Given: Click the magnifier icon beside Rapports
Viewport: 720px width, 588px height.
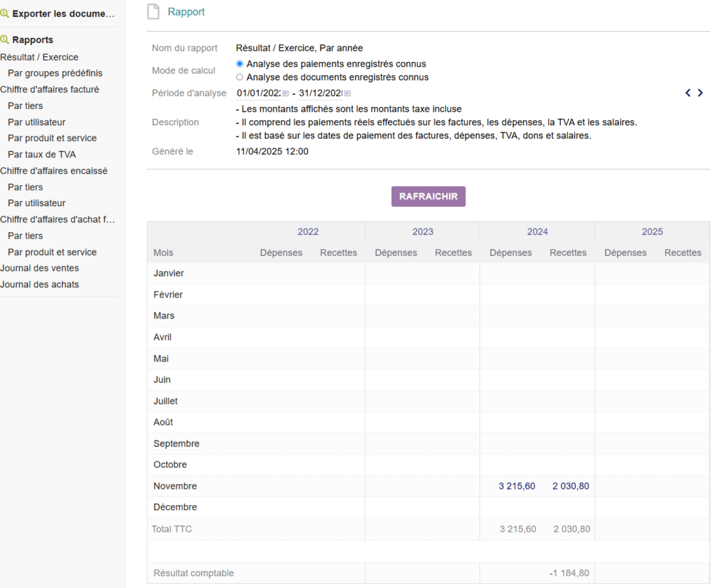Looking at the screenshot, I should 5,40.
